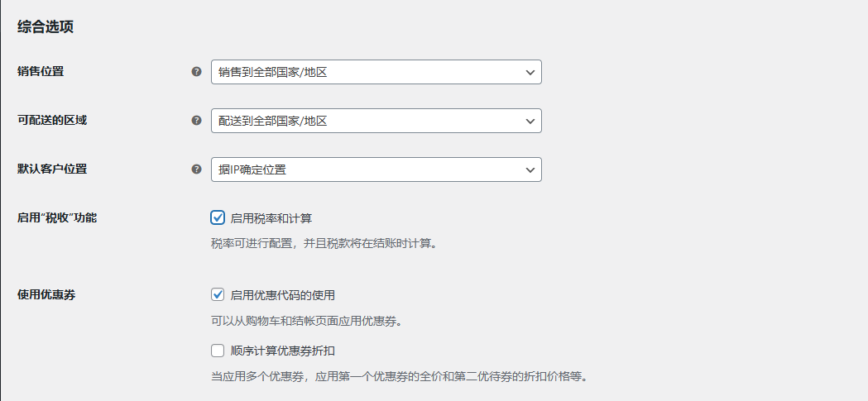Click the 启用“税收”功能 label
Screen dimensions: 868x401
tap(57, 218)
